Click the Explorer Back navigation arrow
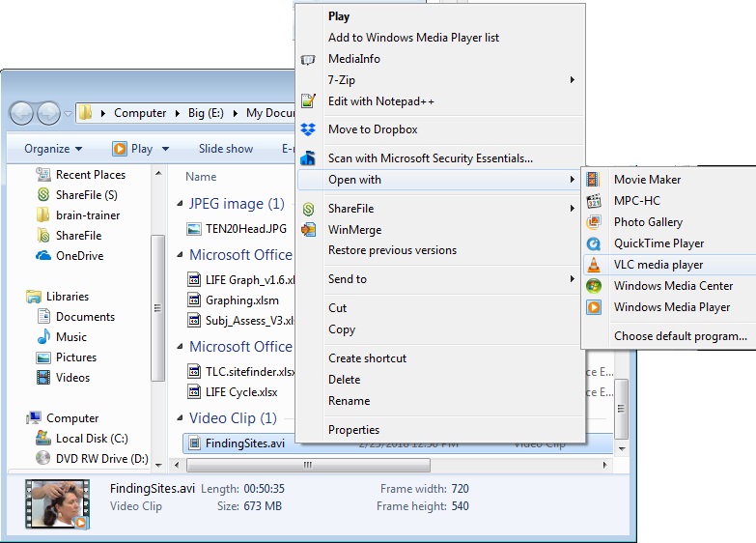 pyautogui.click(x=21, y=114)
